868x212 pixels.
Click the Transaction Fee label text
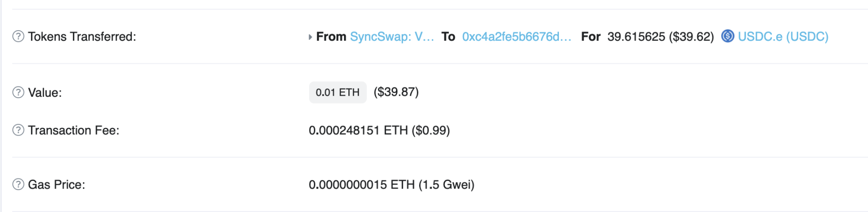pos(74,130)
